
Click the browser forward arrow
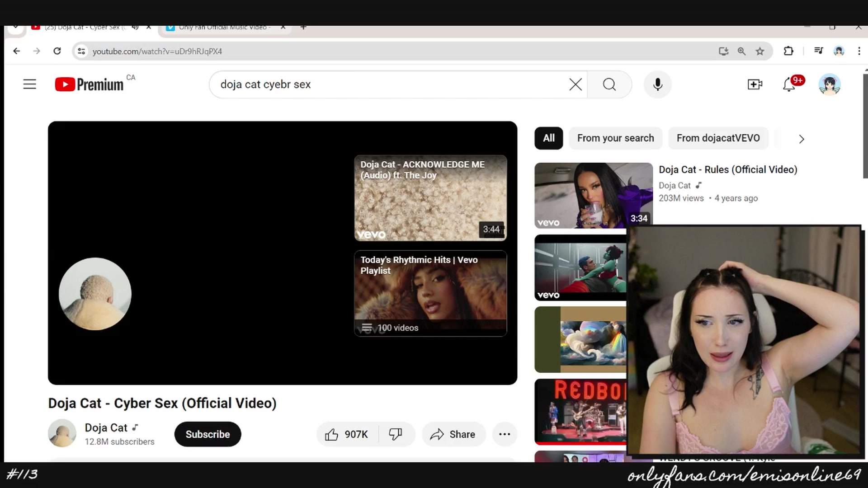coord(37,51)
